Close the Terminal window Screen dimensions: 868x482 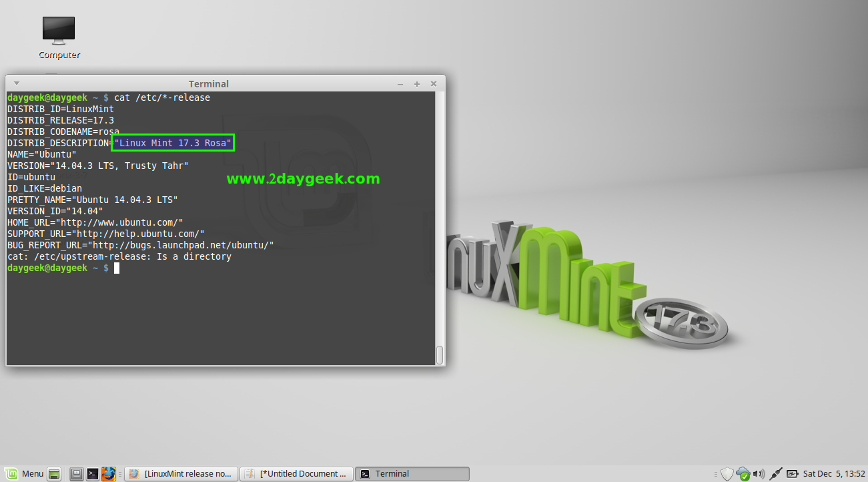(434, 84)
